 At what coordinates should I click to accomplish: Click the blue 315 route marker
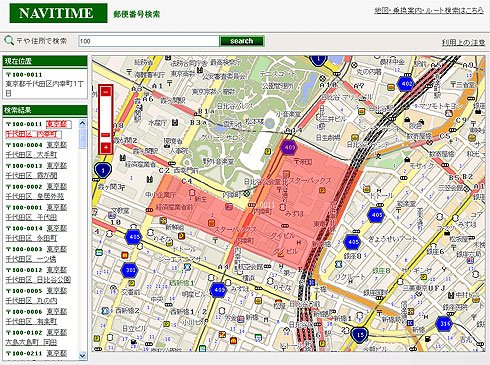(x=444, y=323)
